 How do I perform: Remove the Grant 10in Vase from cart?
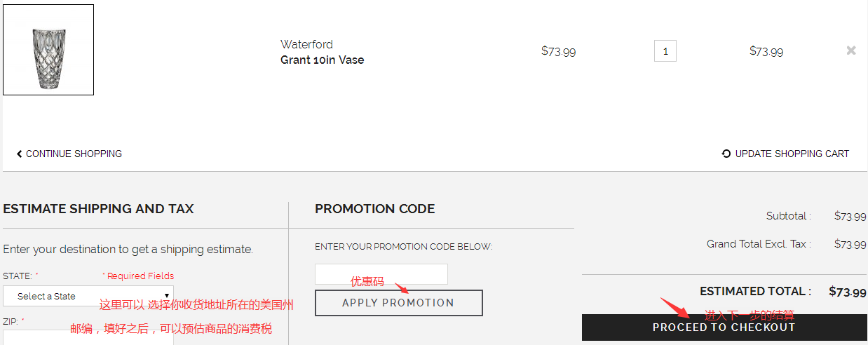coord(850,50)
